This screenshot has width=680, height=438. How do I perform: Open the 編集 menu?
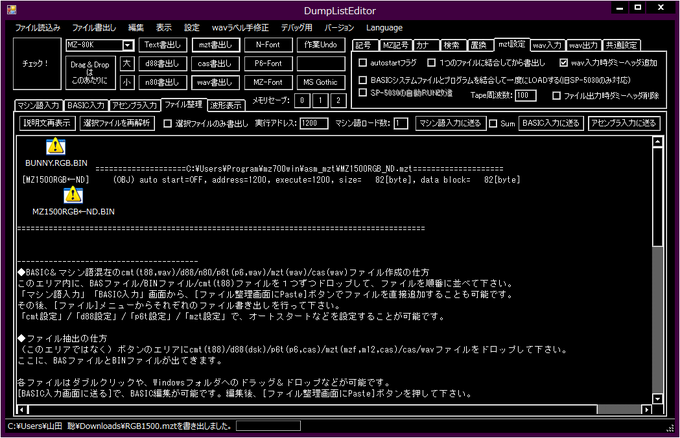(136, 28)
